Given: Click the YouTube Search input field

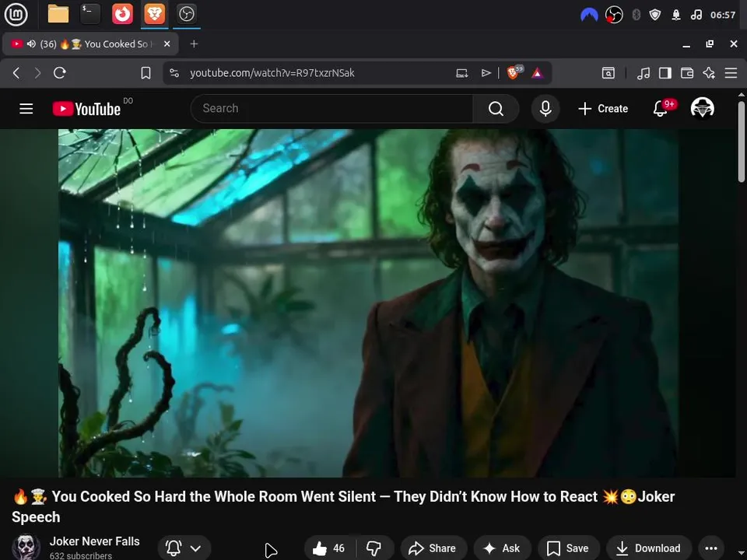Looking at the screenshot, I should click(331, 109).
